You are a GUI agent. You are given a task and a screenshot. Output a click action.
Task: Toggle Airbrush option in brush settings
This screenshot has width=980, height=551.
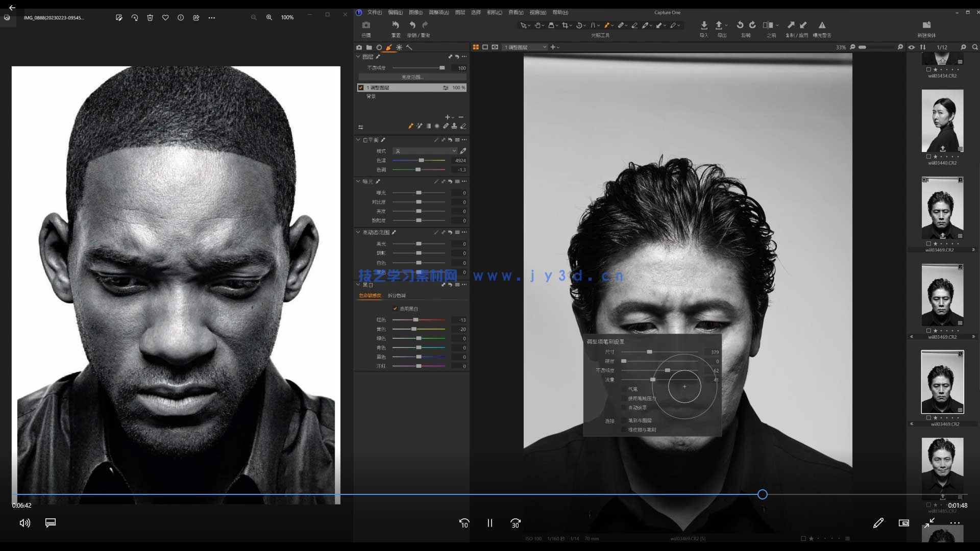tap(624, 389)
